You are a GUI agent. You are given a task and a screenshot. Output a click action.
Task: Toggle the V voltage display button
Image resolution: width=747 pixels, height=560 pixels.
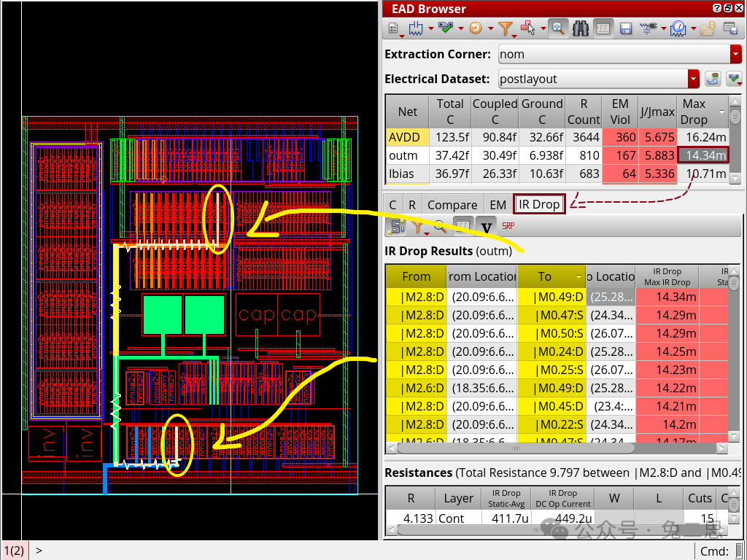(x=487, y=227)
